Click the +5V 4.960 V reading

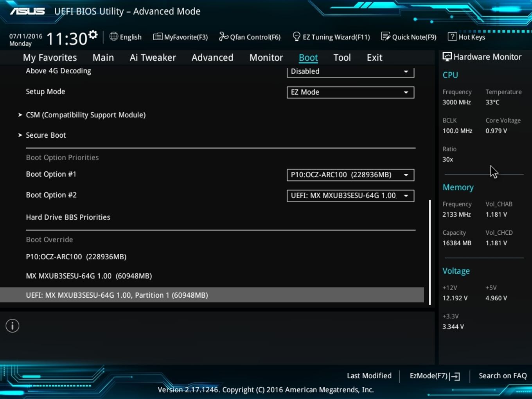(x=496, y=298)
